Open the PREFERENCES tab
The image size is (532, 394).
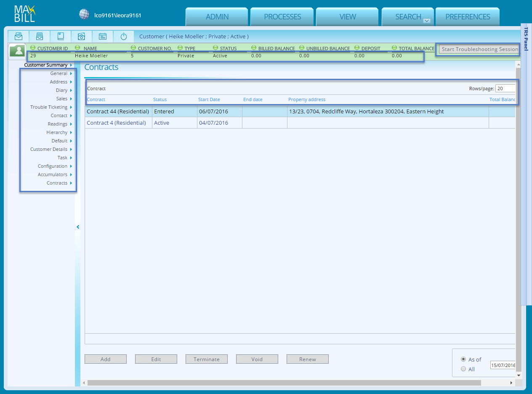pyautogui.click(x=468, y=17)
